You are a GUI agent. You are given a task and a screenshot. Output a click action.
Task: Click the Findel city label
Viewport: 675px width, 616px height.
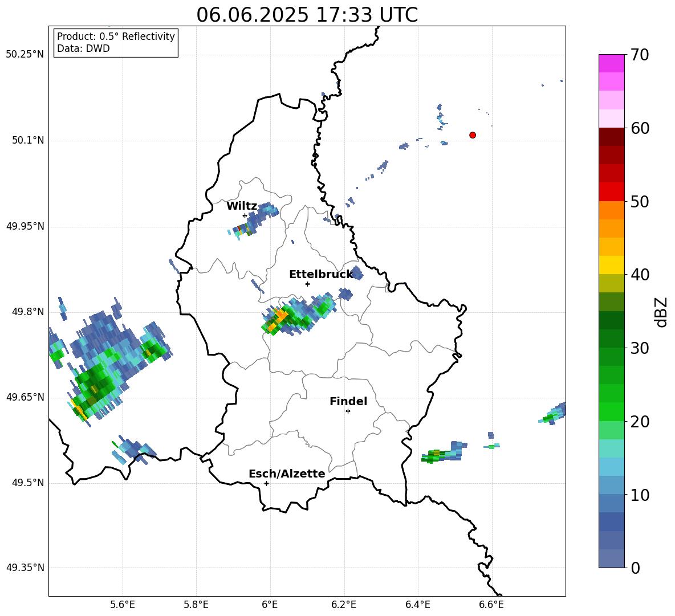click(x=348, y=401)
